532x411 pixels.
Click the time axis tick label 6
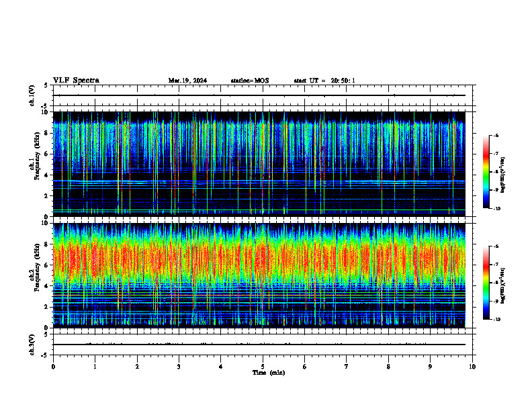tap(304, 367)
